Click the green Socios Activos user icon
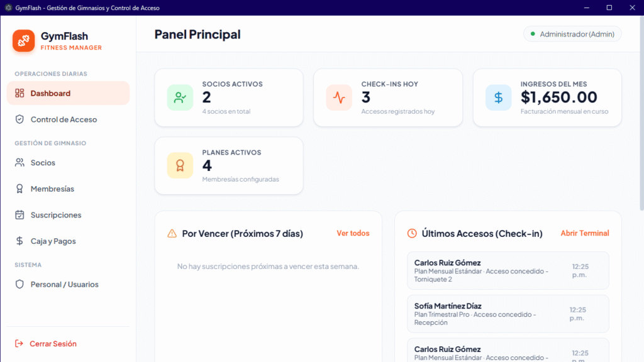This screenshot has width=644, height=362. click(180, 97)
